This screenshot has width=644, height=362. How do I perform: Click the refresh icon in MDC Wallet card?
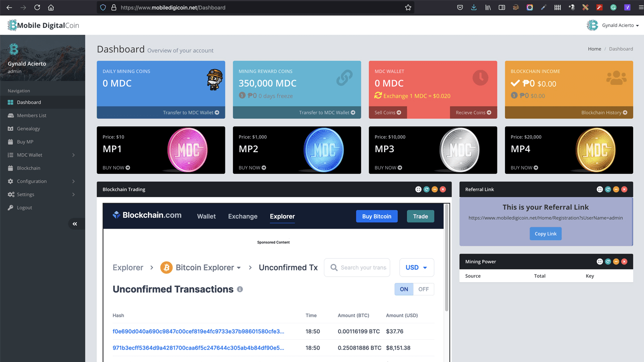click(378, 96)
